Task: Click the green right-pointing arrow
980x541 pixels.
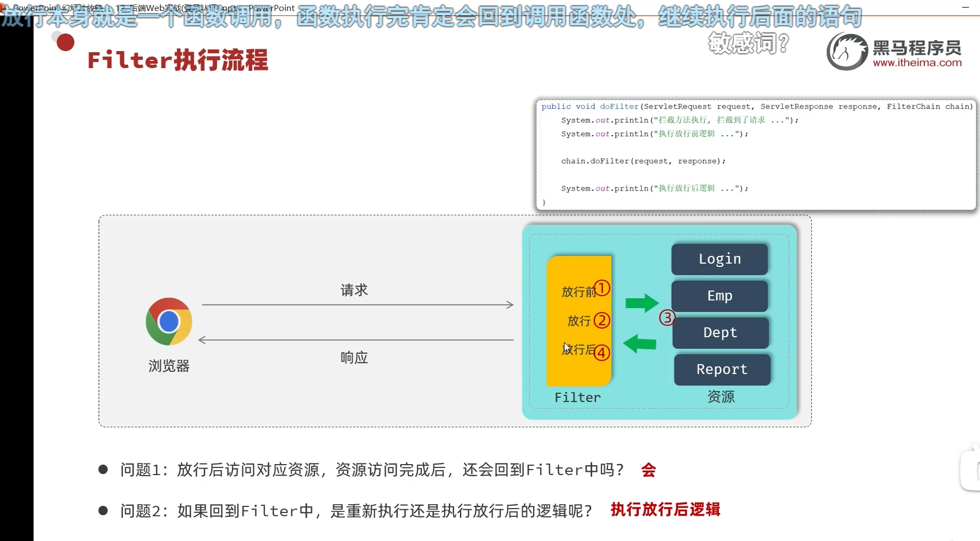Action: tap(641, 303)
